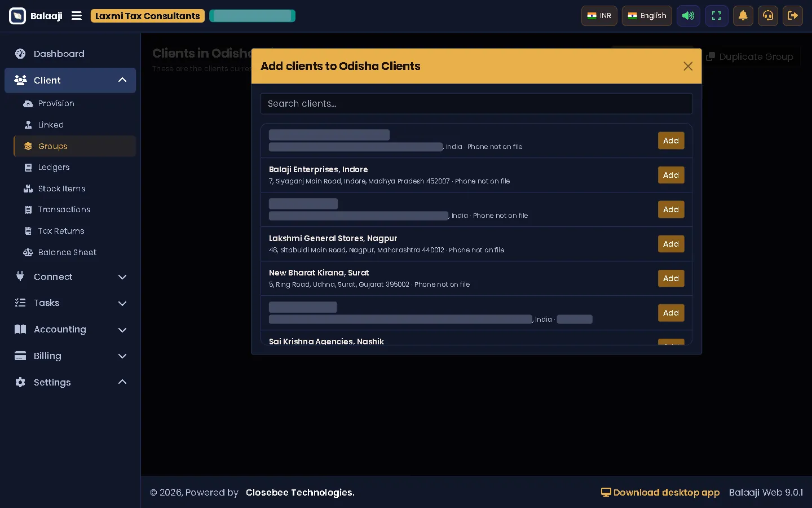
Task: Click Laxmi Tax Consultants badge
Action: (148, 16)
